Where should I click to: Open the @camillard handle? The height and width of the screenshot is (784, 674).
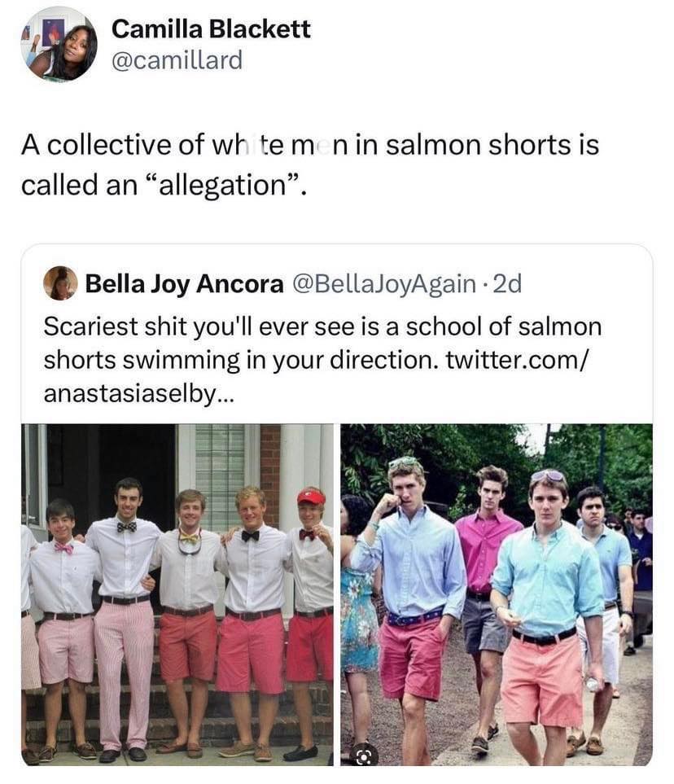177,60
